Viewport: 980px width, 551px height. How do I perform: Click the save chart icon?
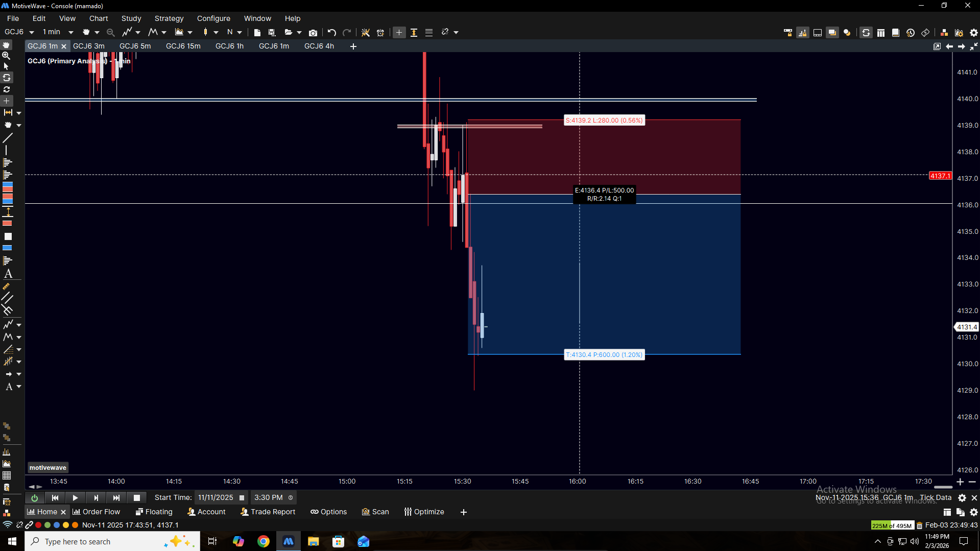pyautogui.click(x=272, y=32)
